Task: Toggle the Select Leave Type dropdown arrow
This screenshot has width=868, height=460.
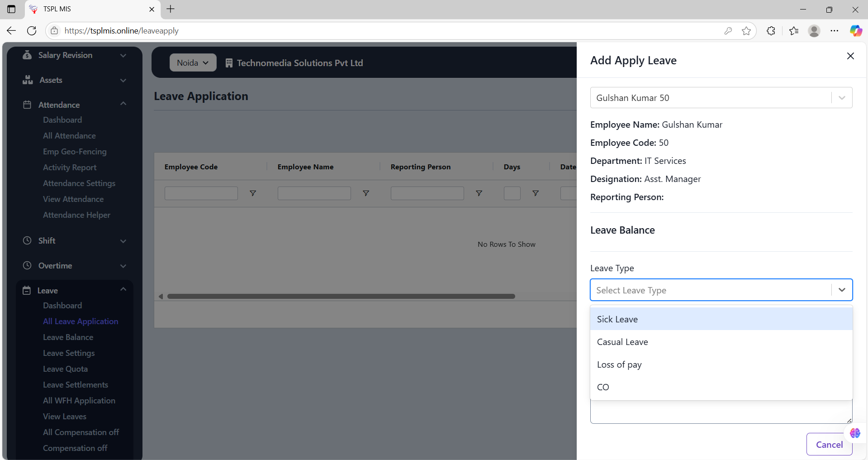Action: [x=842, y=290]
